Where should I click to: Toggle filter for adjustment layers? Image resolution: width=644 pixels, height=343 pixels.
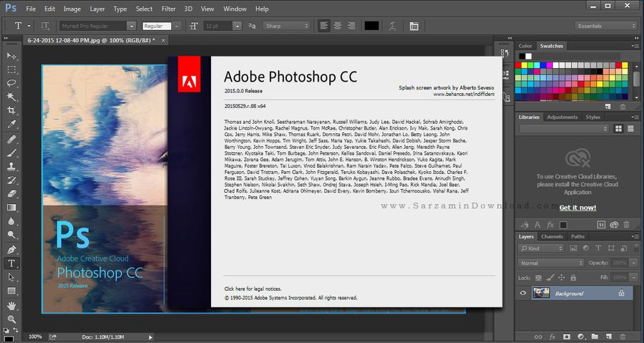(x=585, y=248)
